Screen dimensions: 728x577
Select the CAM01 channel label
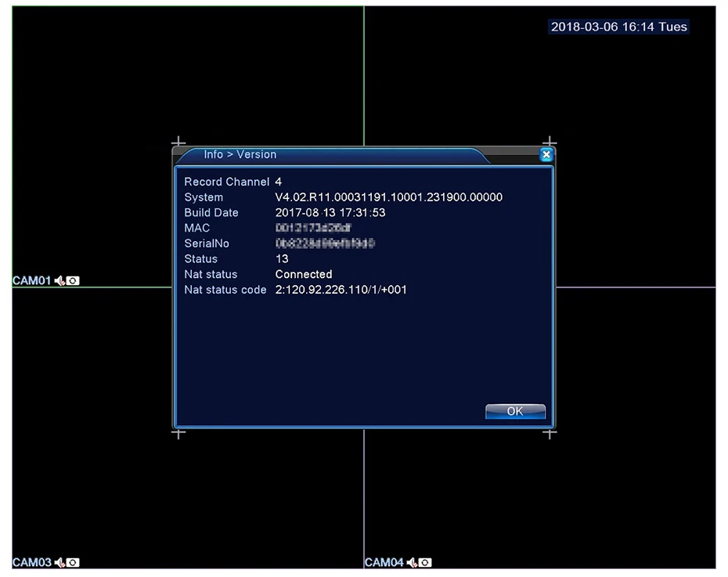31,280
